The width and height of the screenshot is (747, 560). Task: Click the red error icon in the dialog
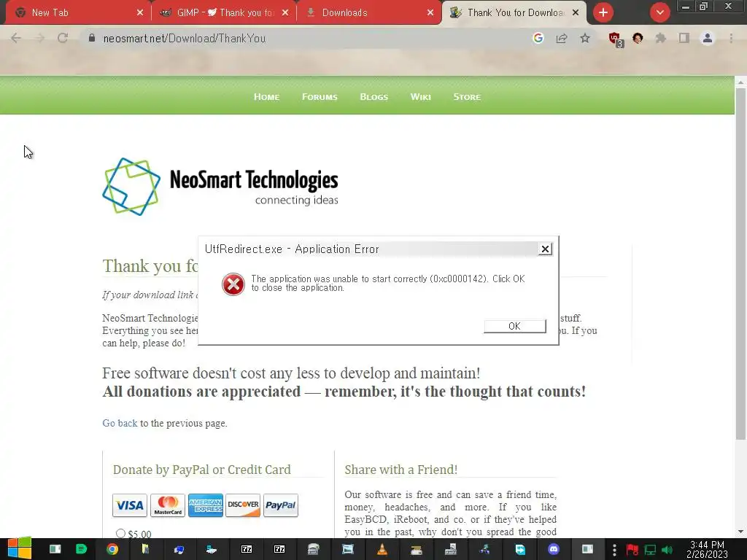[233, 284]
